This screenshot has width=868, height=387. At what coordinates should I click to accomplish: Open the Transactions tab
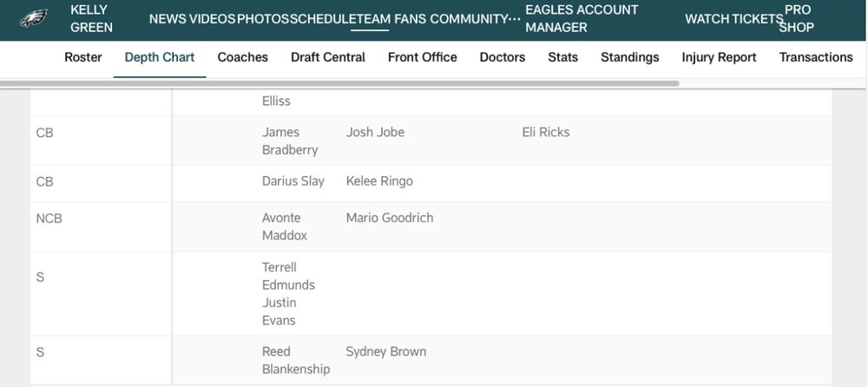[816, 57]
